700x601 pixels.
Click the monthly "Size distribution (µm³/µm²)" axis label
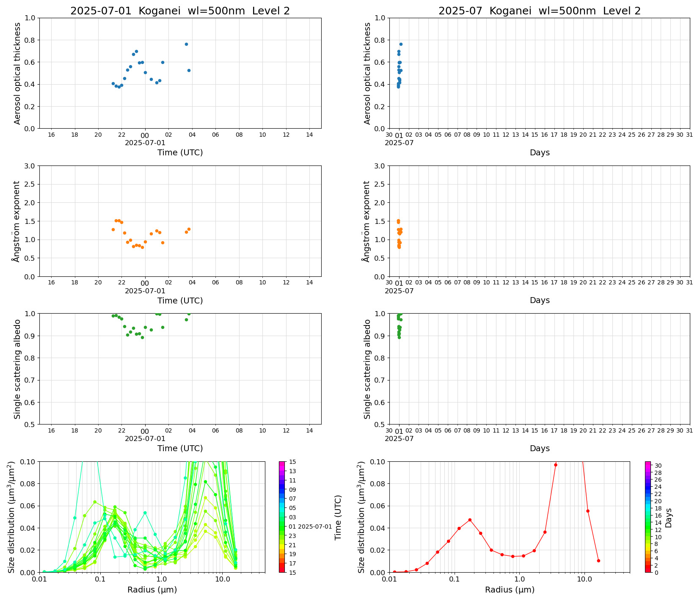pyautogui.click(x=361, y=517)
